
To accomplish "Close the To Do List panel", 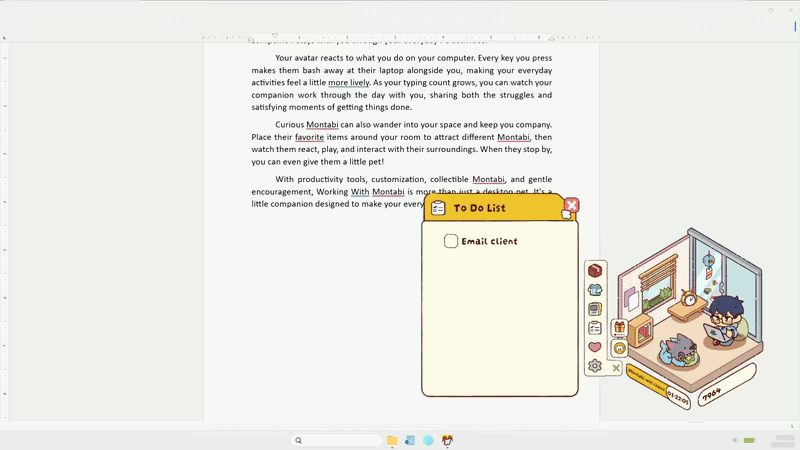I will pyautogui.click(x=571, y=205).
